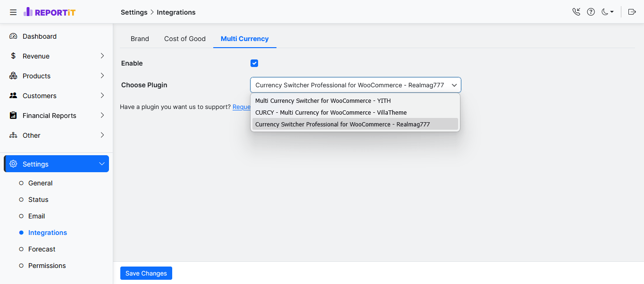Select CURCY VillaTheme plugin option

[x=355, y=112]
